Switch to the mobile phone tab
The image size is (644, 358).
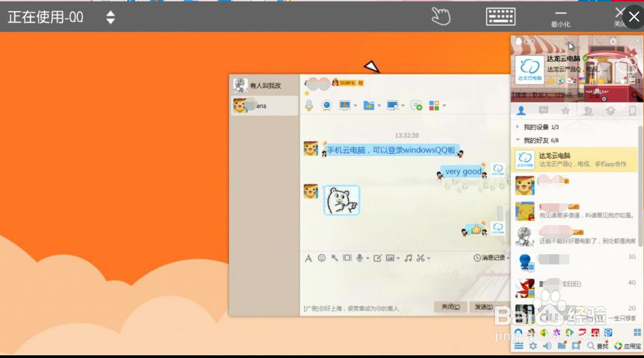632,111
